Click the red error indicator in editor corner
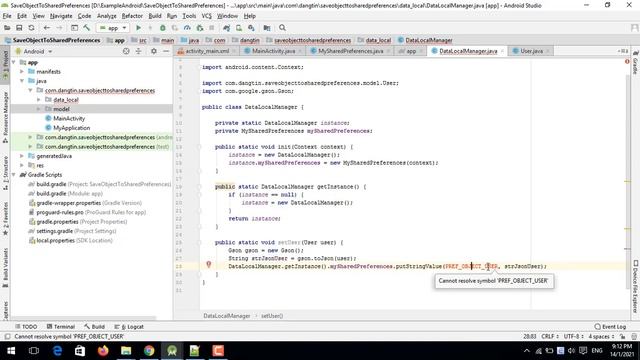Image resolution: width=640 pixels, height=360 pixels. point(627,61)
